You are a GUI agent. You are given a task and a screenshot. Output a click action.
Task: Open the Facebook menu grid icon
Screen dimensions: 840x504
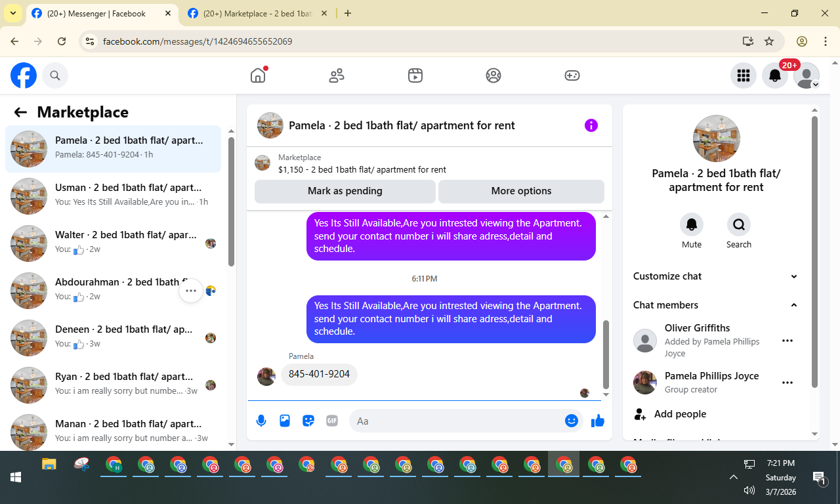tap(744, 75)
